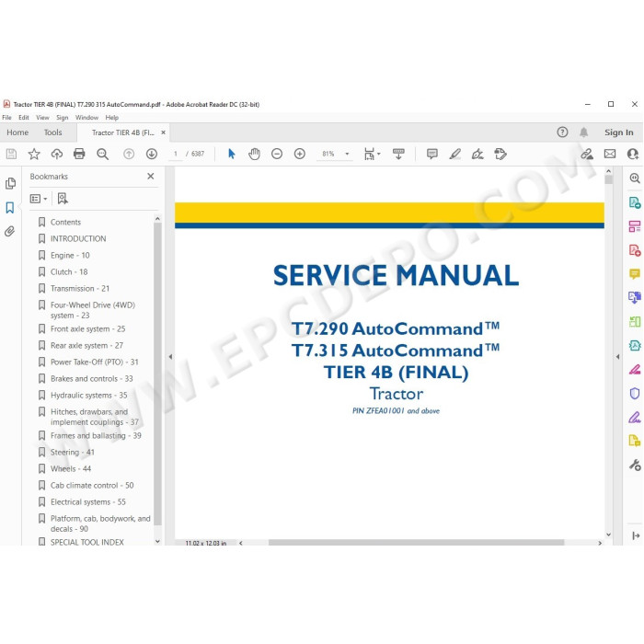This screenshot has height=644, width=644.
Task: Collapse the left navigation pane arrow
Action: (x=170, y=357)
